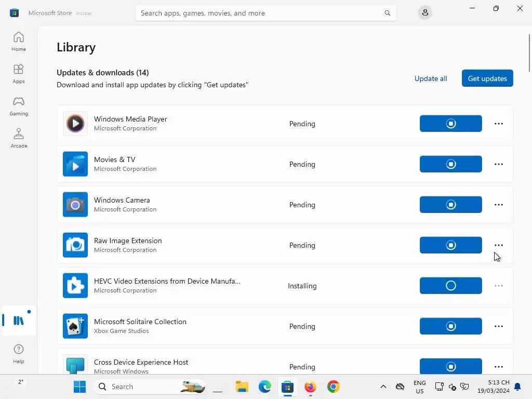Open more options for Windows Media Player
Screen dimensions: 532x399
coord(498,124)
